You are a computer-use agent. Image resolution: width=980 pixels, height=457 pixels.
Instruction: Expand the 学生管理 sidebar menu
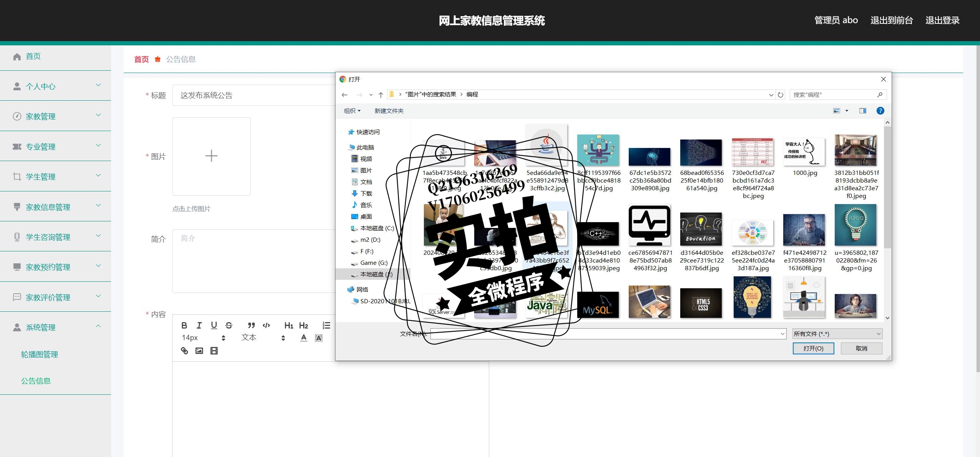tap(55, 176)
